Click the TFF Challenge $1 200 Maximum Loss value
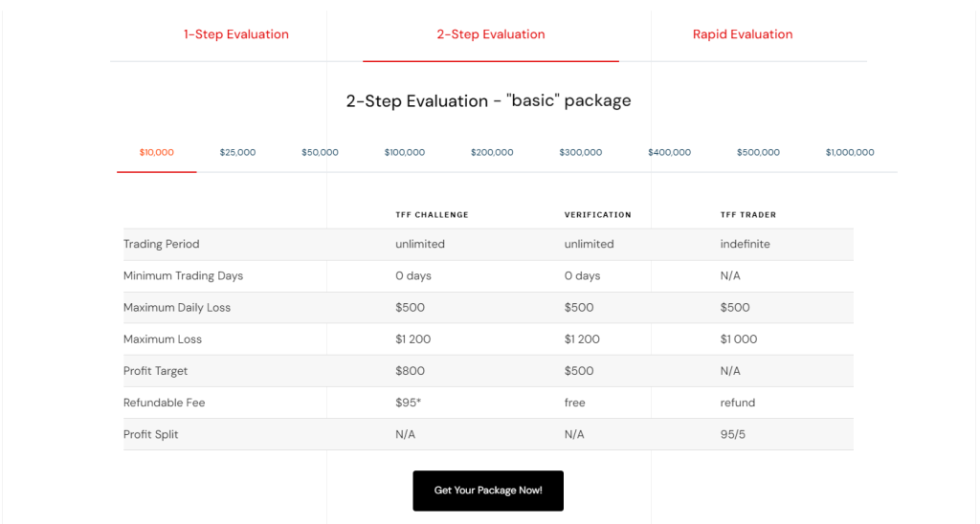 point(413,339)
